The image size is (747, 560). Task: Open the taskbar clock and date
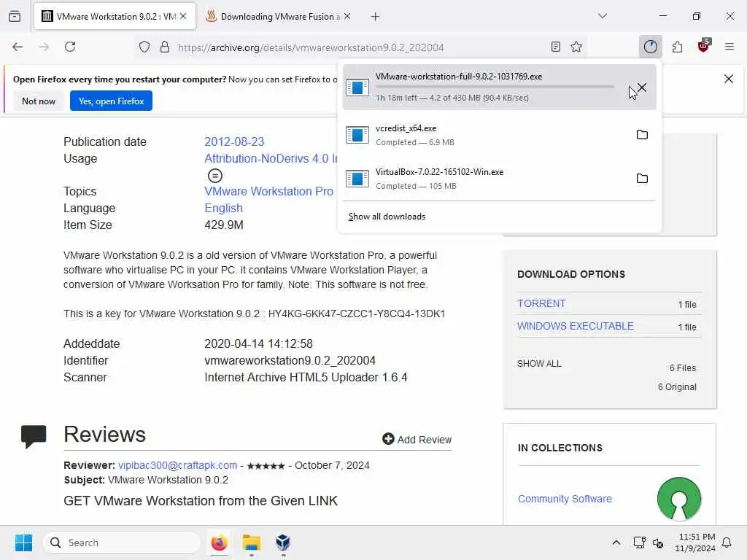(x=695, y=542)
